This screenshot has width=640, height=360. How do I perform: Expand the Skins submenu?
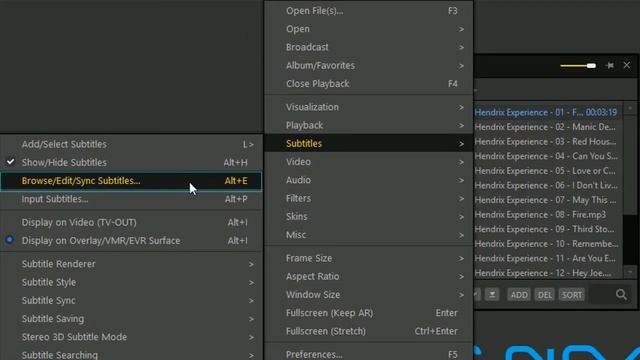(x=369, y=217)
